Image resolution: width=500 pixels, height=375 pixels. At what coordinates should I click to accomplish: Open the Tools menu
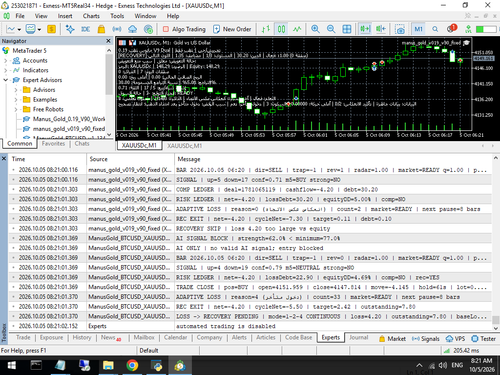tap(117, 16)
